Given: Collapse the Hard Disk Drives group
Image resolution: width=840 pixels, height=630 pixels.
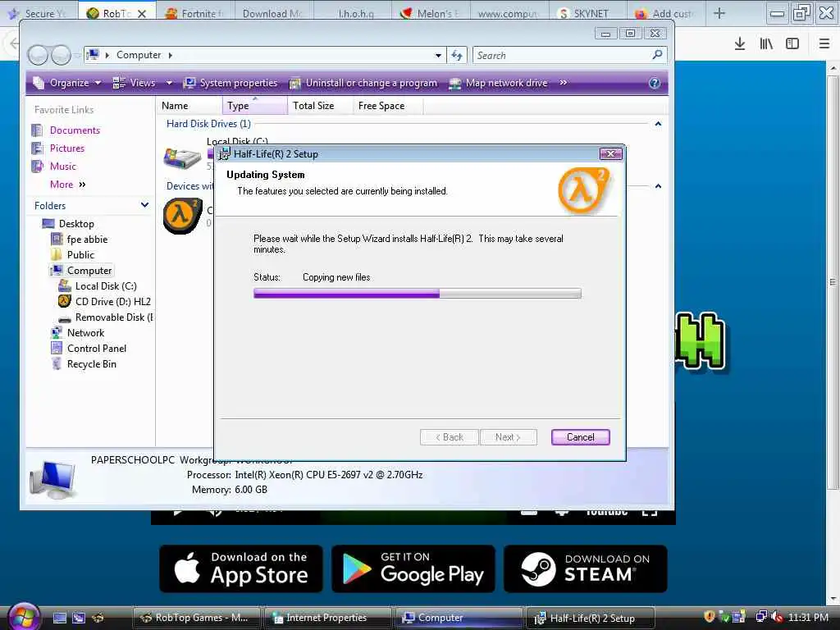Looking at the screenshot, I should coord(658,124).
